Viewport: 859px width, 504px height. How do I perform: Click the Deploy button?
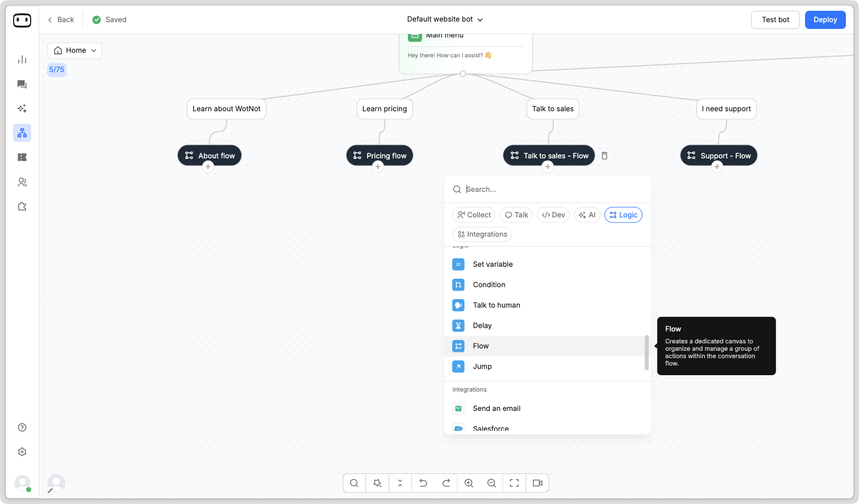[825, 20]
